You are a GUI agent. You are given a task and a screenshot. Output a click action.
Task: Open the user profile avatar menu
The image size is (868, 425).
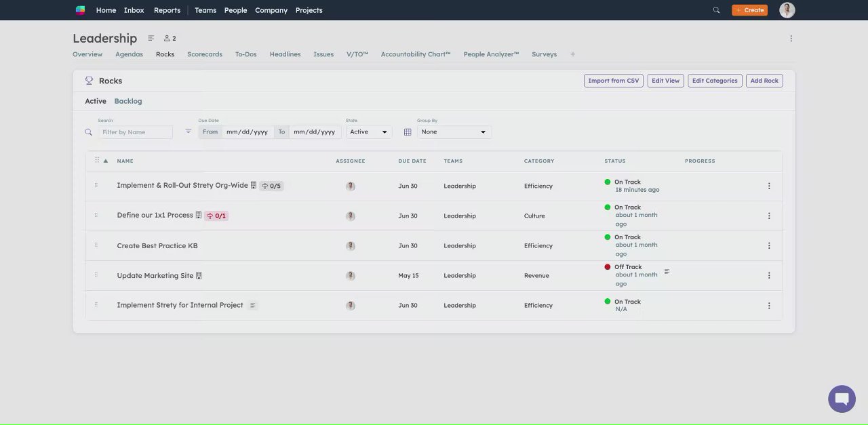787,10
